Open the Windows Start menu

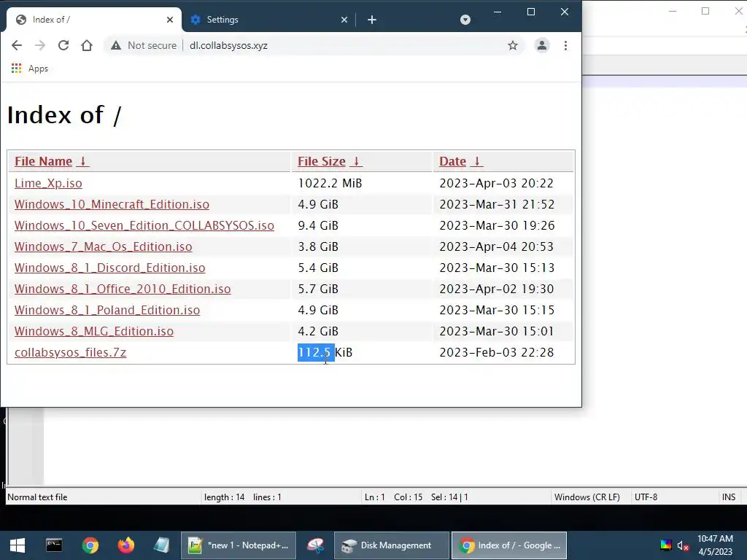click(18, 545)
